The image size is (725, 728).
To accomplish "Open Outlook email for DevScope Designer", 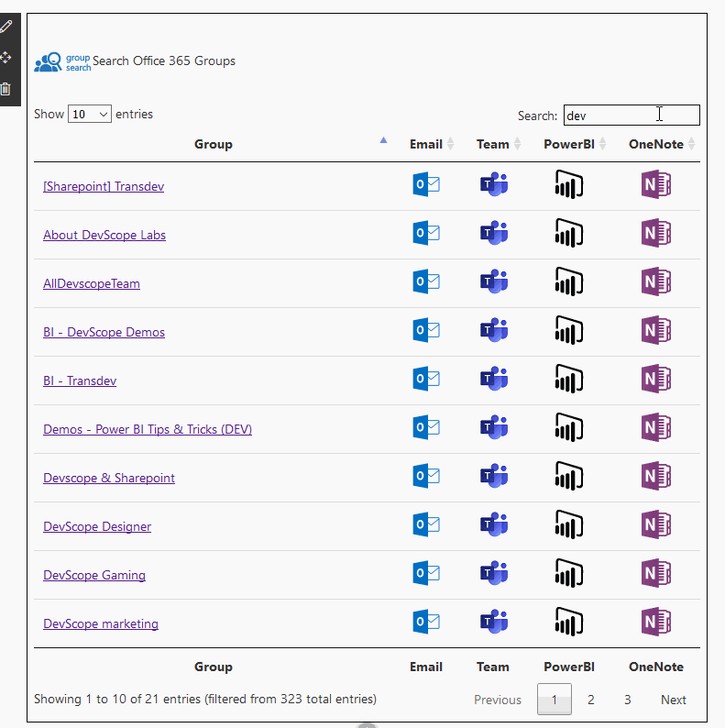I will (426, 524).
